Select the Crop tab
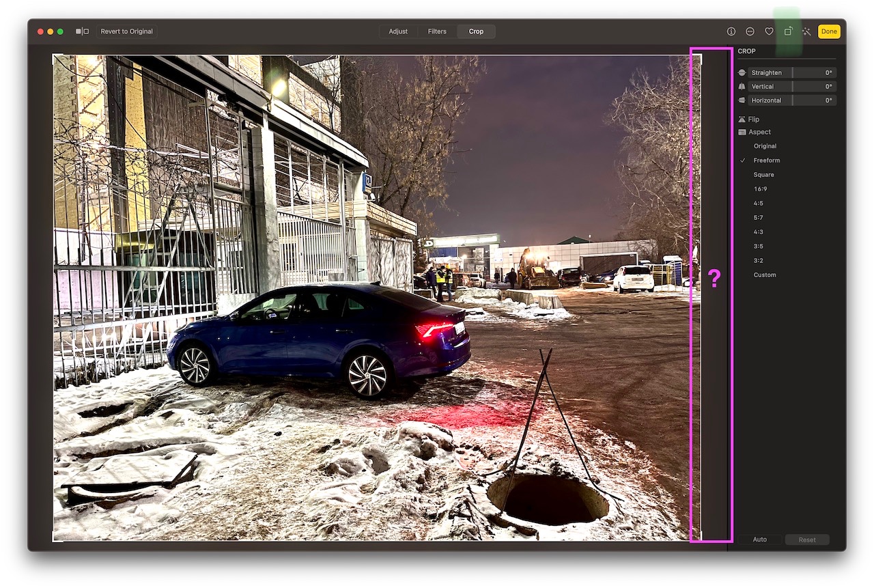The width and height of the screenshot is (874, 588). click(x=476, y=31)
